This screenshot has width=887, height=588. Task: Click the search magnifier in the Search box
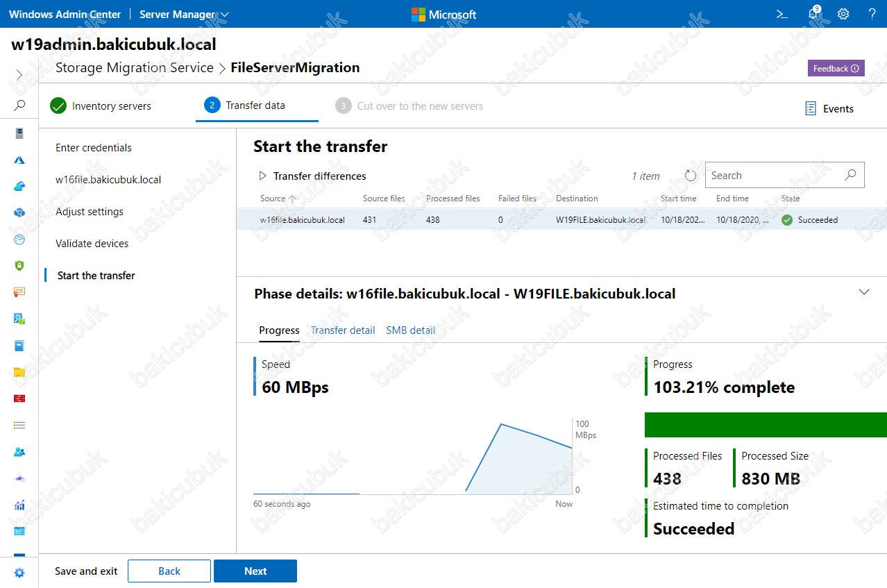pyautogui.click(x=850, y=175)
